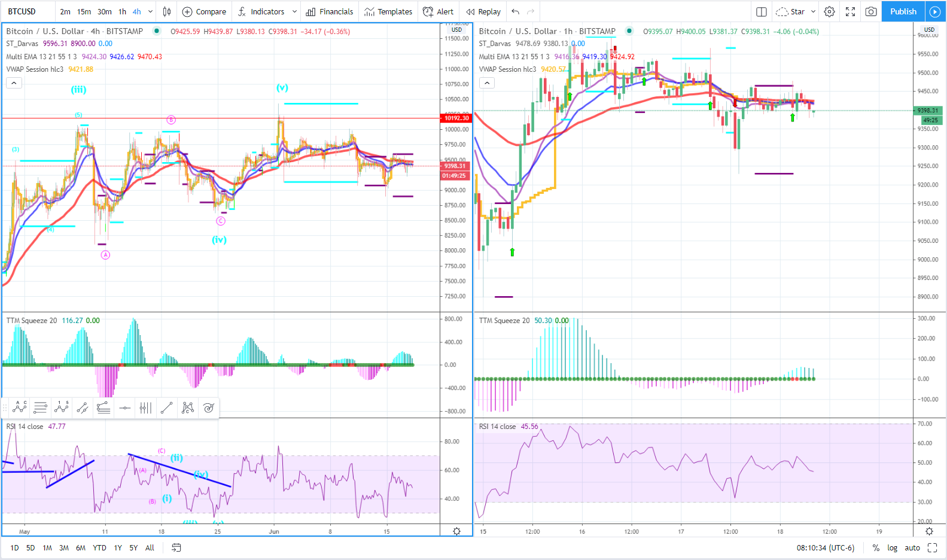Set date range to 5Y
This screenshot has height=560, width=947.
click(x=133, y=547)
